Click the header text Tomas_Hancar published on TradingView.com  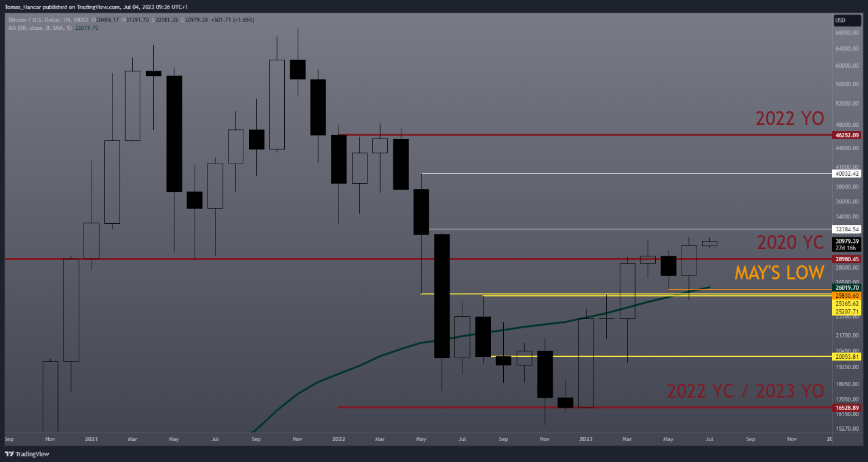[62, 7]
